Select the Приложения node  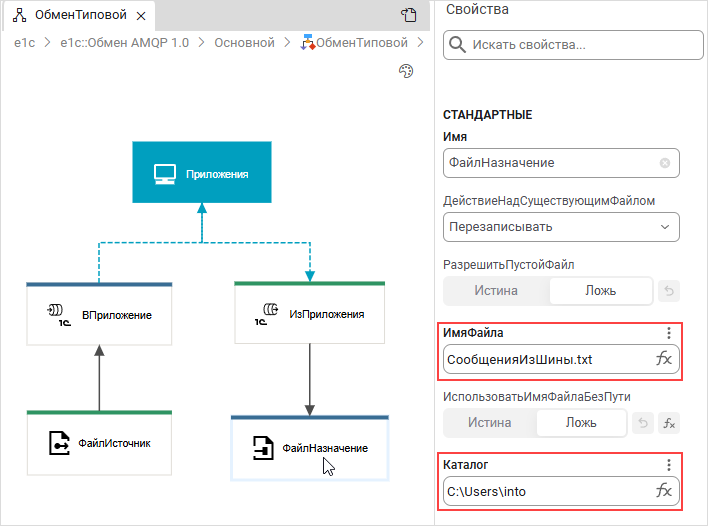click(x=202, y=172)
